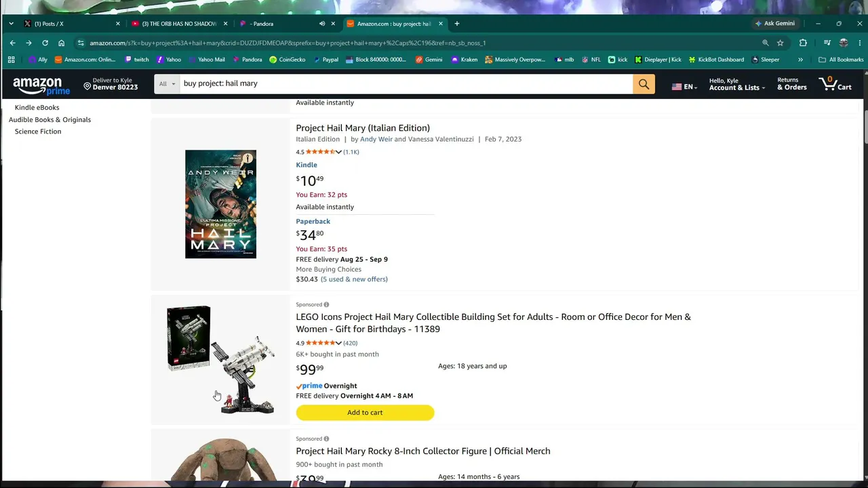The image size is (868, 488).
Task: Open the Paperback format link
Action: point(313,222)
